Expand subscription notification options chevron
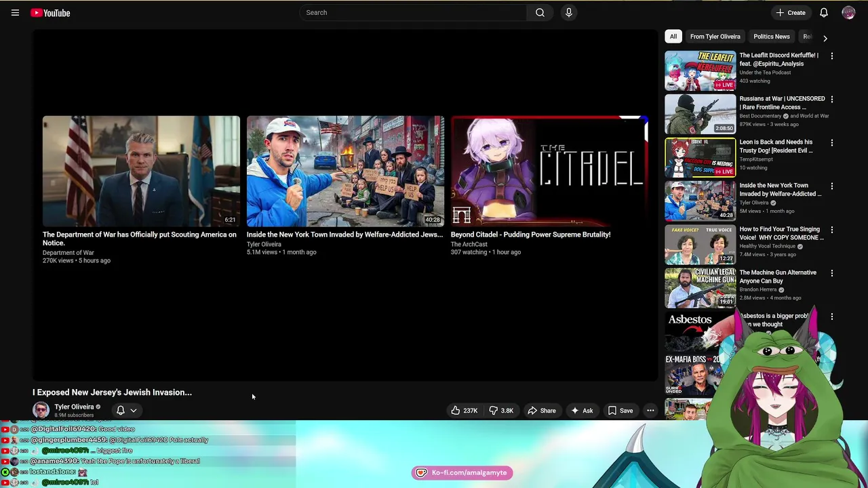The height and width of the screenshot is (488, 868). click(x=134, y=410)
